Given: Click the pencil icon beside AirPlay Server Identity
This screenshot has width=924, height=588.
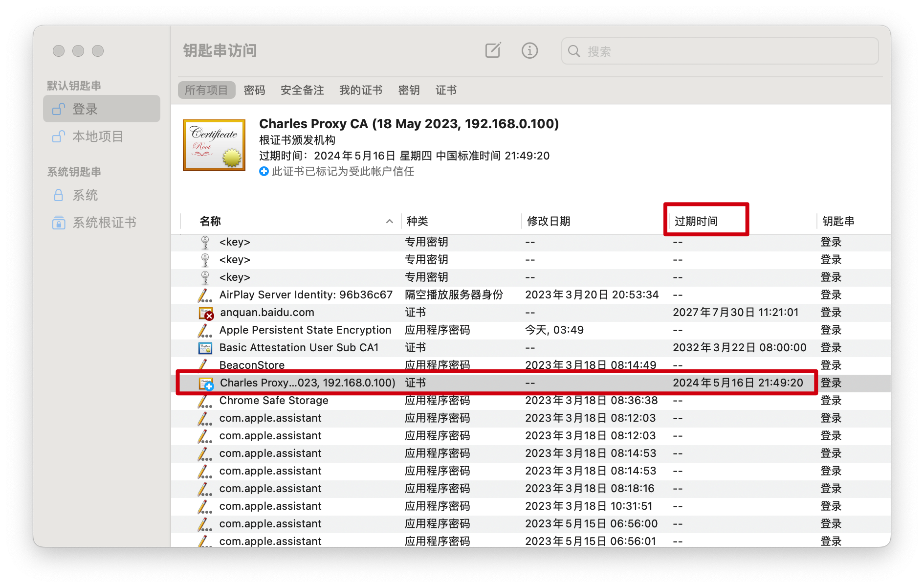Looking at the screenshot, I should point(205,295).
